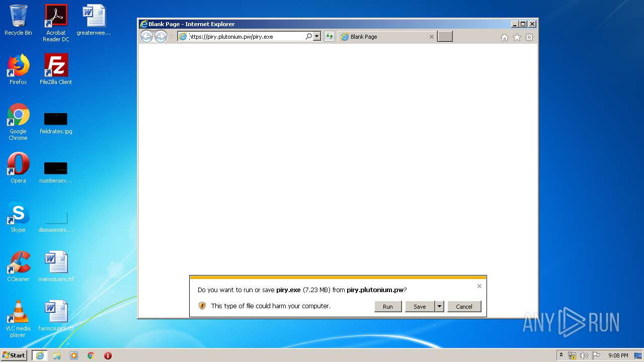The image size is (644, 362).
Task: Open the Recycle Bin desktop icon
Action: point(18,20)
